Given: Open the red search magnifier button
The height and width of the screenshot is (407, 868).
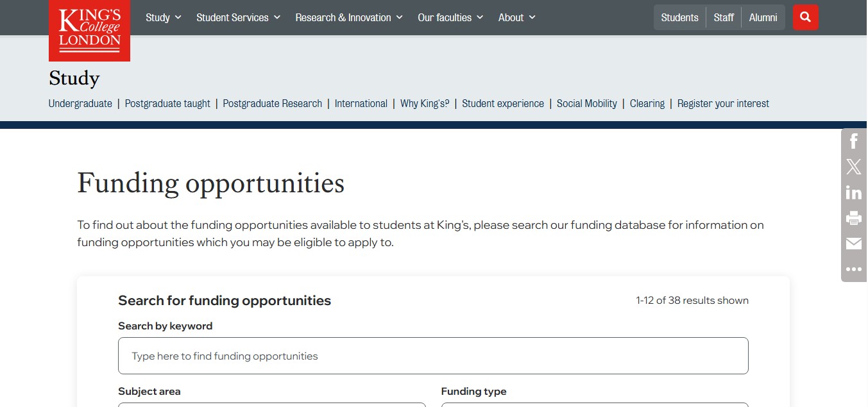Looking at the screenshot, I should (x=805, y=17).
